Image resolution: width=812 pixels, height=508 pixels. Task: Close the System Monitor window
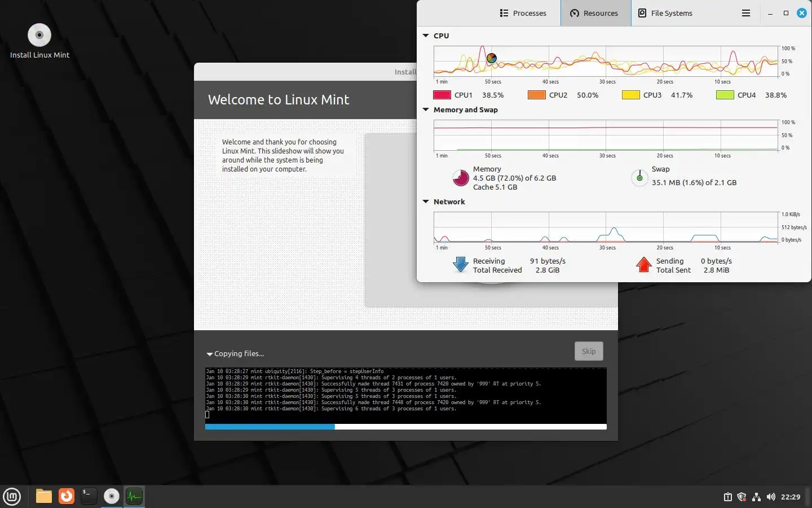801,13
